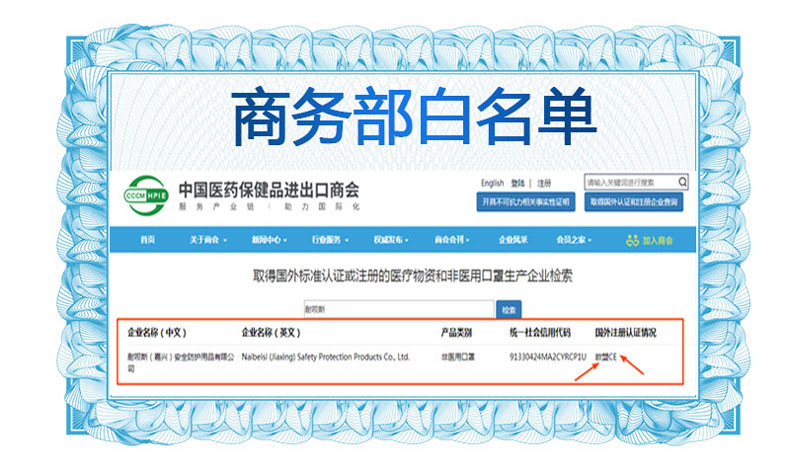This screenshot has width=790, height=470.
Task: Go to 首页 in navigation bar
Action: [x=148, y=240]
